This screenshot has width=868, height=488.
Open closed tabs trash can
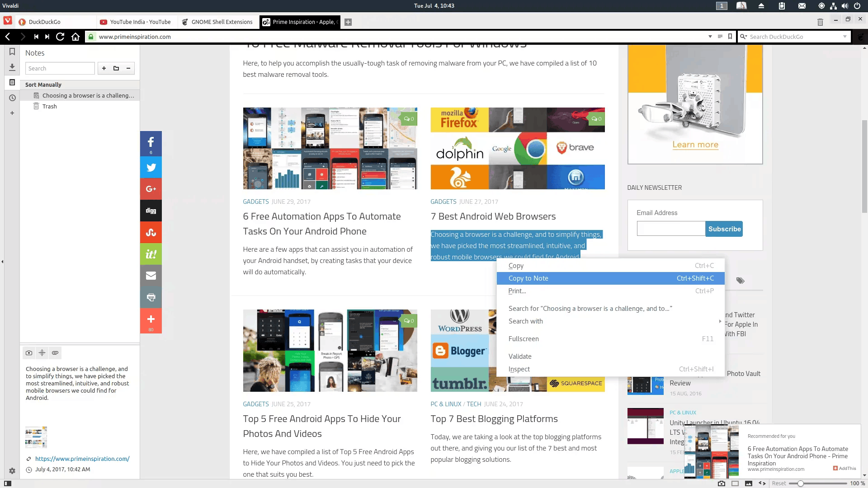(820, 22)
